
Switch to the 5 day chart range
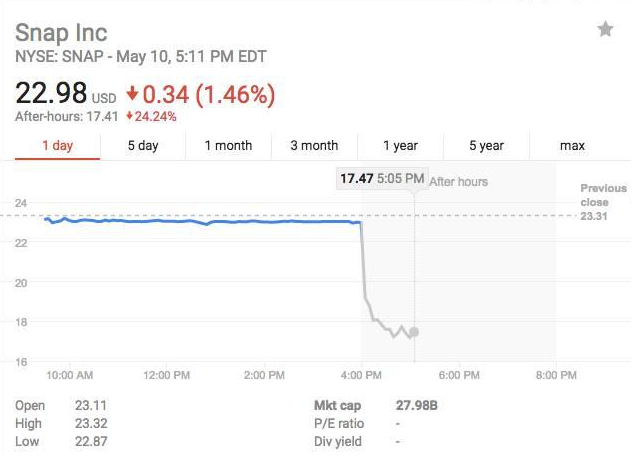(x=143, y=146)
